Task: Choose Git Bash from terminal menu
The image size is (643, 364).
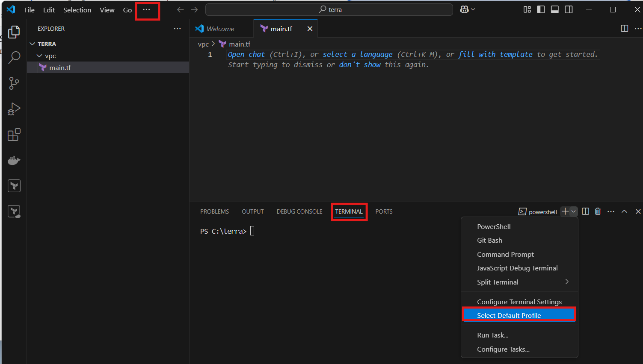Action: click(519, 240)
